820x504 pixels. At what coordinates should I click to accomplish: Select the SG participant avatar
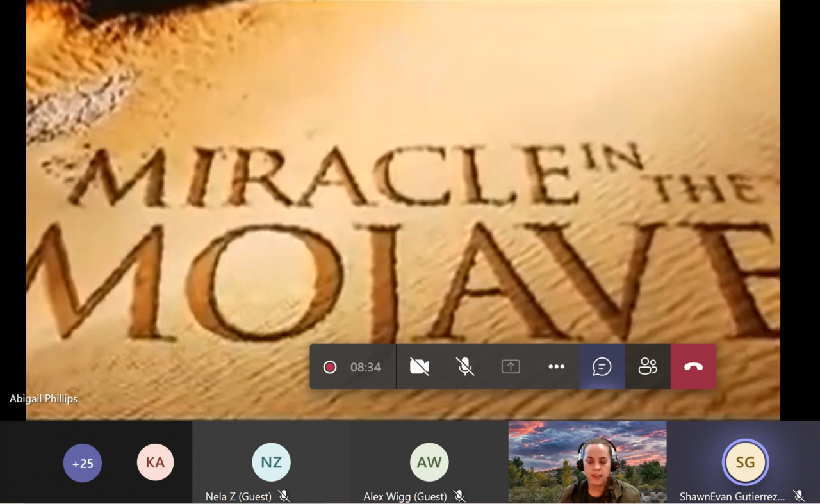pos(746,462)
